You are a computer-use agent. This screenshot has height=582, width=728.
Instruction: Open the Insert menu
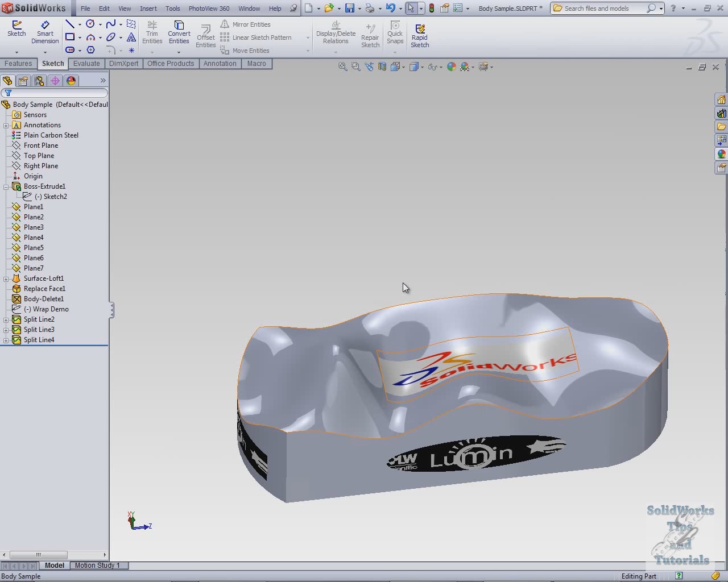tap(148, 9)
